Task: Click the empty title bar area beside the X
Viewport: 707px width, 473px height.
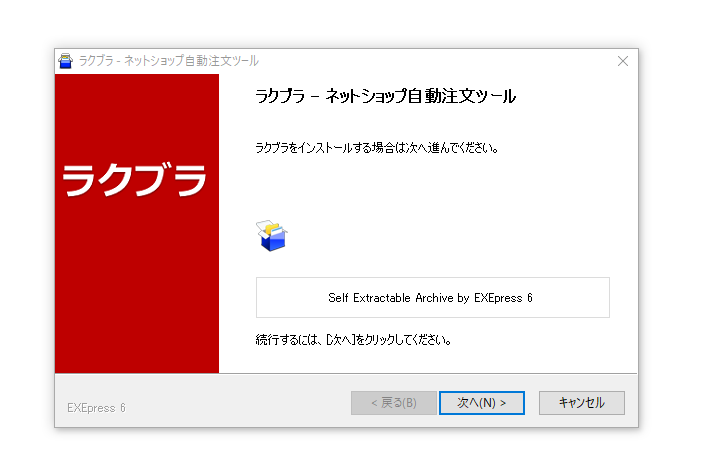Action: 450,61
